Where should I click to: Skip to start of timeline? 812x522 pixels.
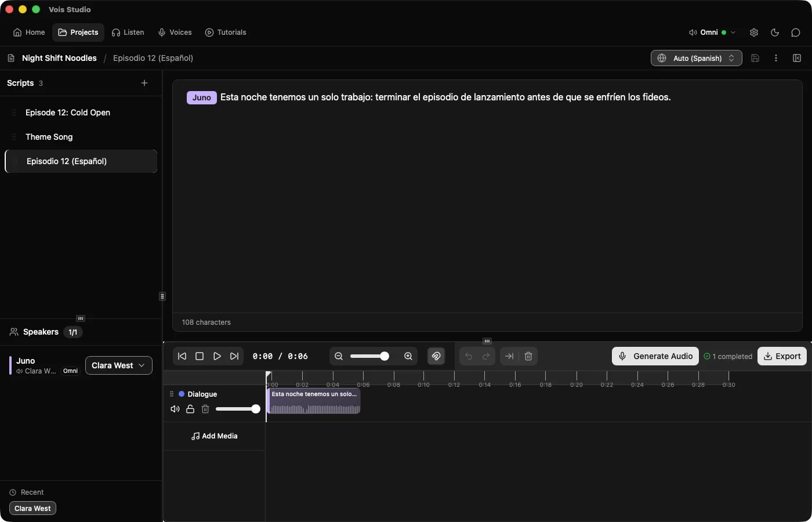[x=182, y=356]
